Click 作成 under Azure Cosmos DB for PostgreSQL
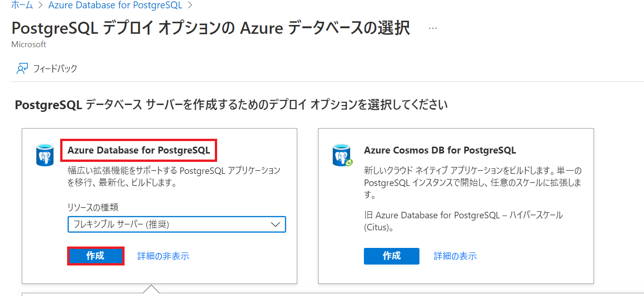 391,256
